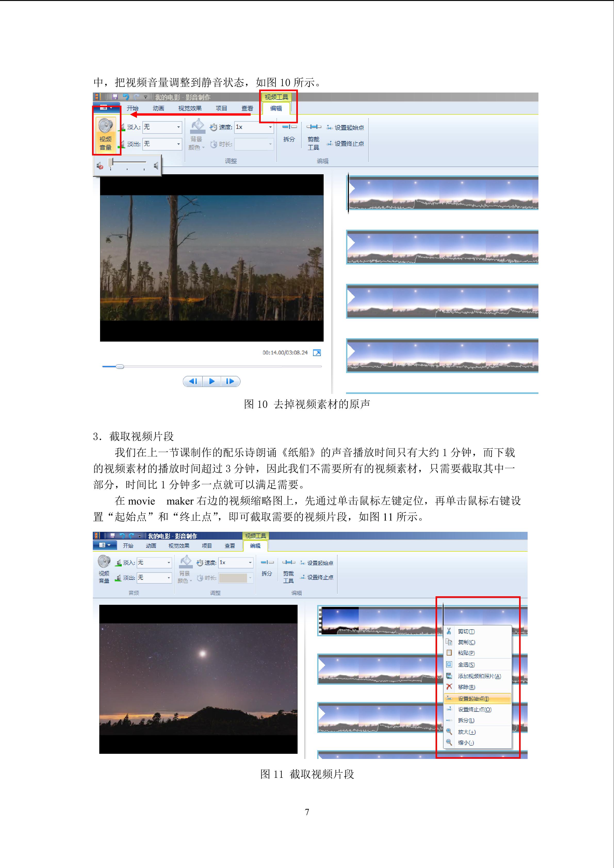Select the second timeline strip in Figure 10

(x=442, y=247)
